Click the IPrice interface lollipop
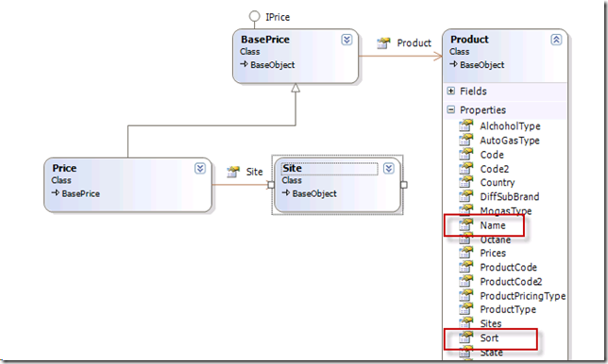Screen dimensions: 608x364 [254, 16]
